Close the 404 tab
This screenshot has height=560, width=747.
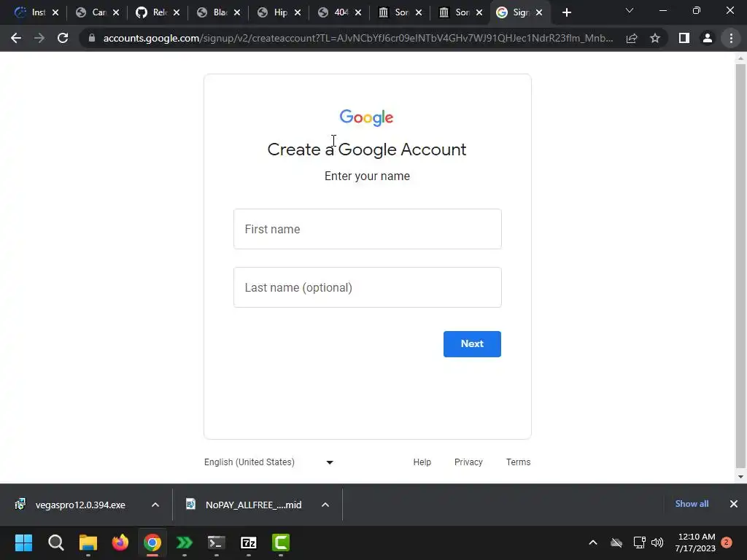coord(358,13)
